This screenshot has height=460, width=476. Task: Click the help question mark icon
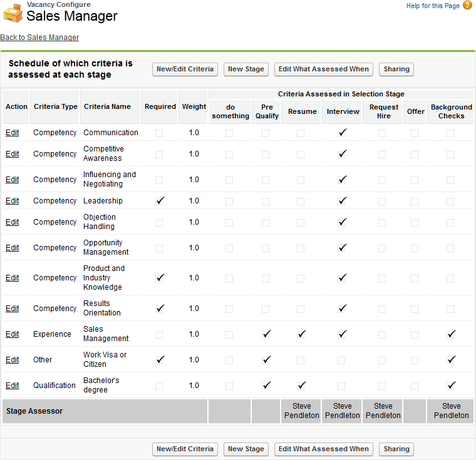[x=467, y=6]
